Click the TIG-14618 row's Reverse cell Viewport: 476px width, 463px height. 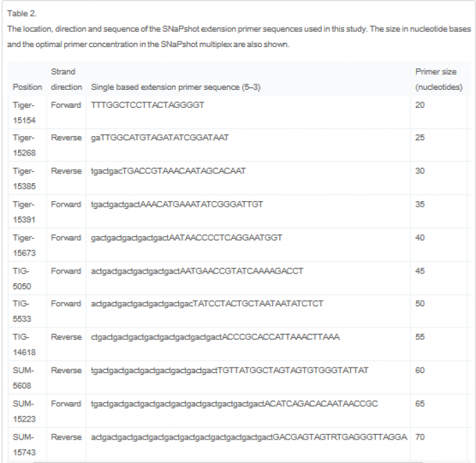66,337
